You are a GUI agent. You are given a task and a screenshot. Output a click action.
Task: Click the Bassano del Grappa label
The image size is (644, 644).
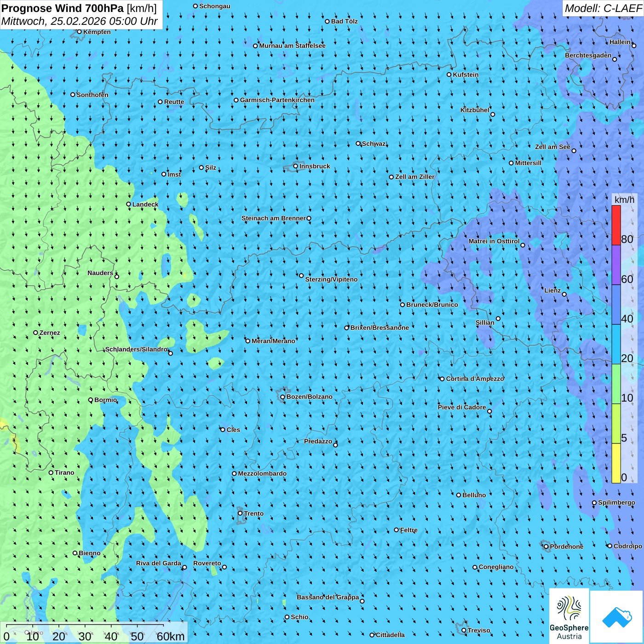pos(328,597)
